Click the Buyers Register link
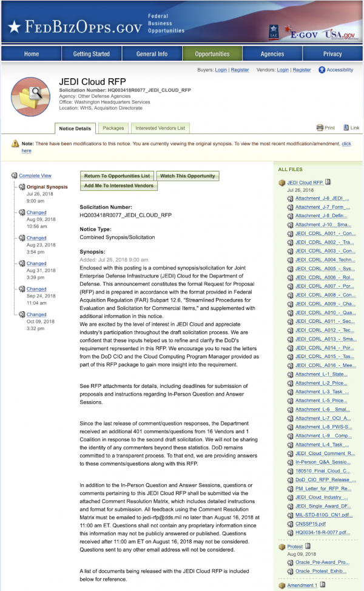Image resolution: width=364 pixels, height=591 pixels. 240,70
